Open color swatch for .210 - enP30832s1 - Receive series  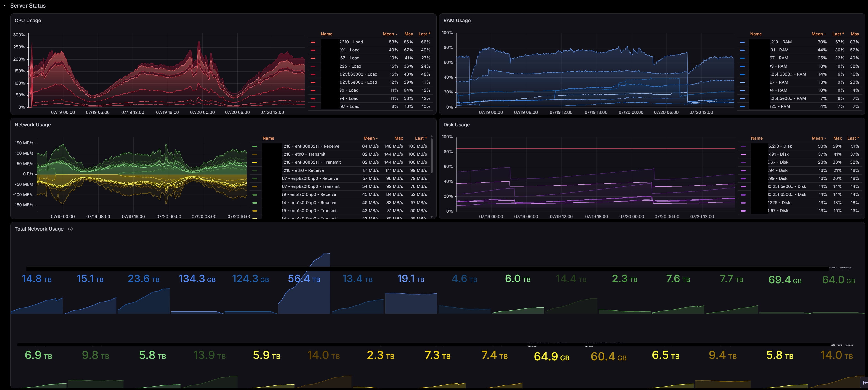pyautogui.click(x=255, y=146)
